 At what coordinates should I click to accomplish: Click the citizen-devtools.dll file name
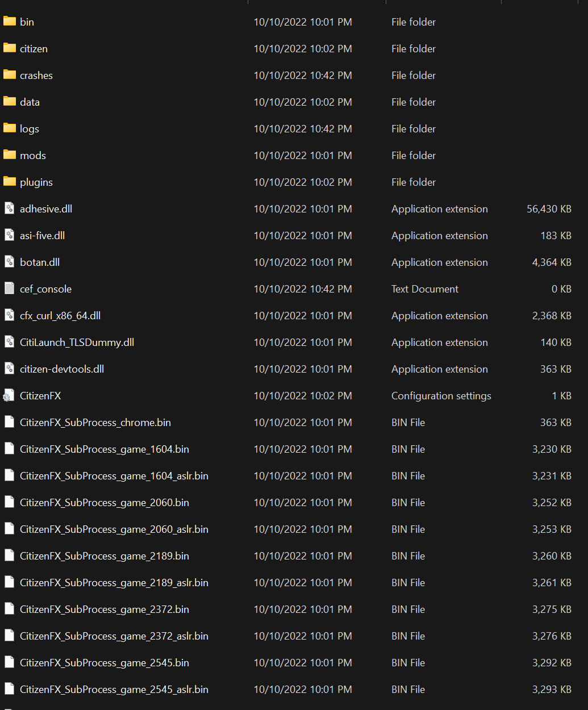click(62, 369)
